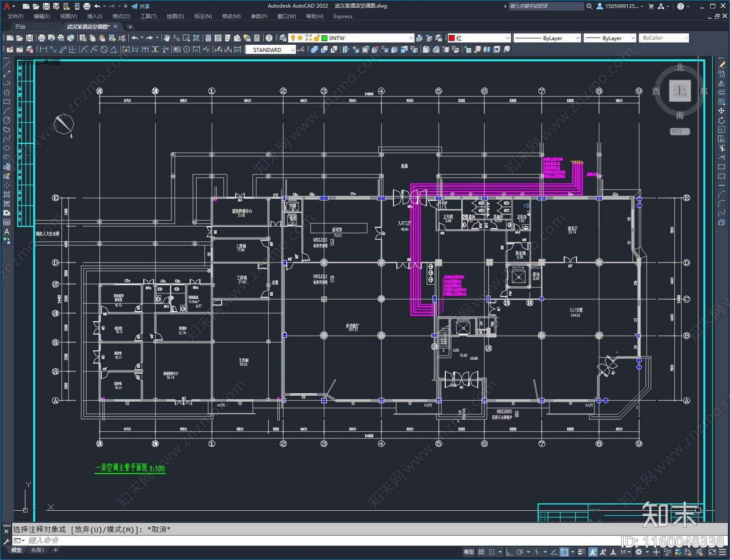The height and width of the screenshot is (560, 730).
Task: Select the Circle draw tool in left toolbar
Action: click(x=6, y=120)
